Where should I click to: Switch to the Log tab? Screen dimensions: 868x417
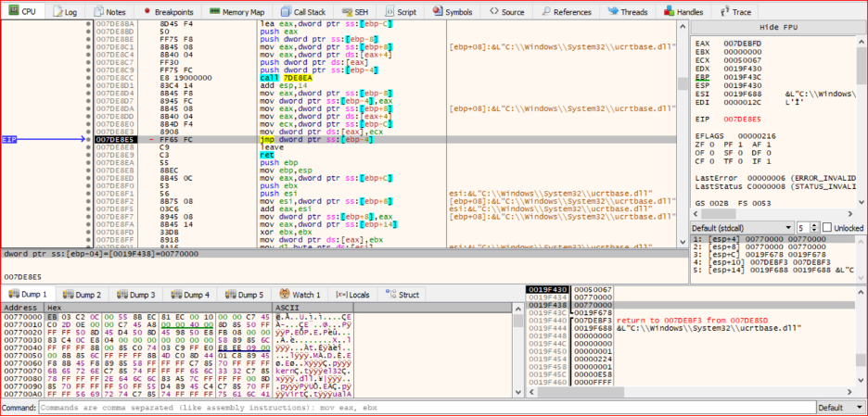pyautogui.click(x=65, y=11)
